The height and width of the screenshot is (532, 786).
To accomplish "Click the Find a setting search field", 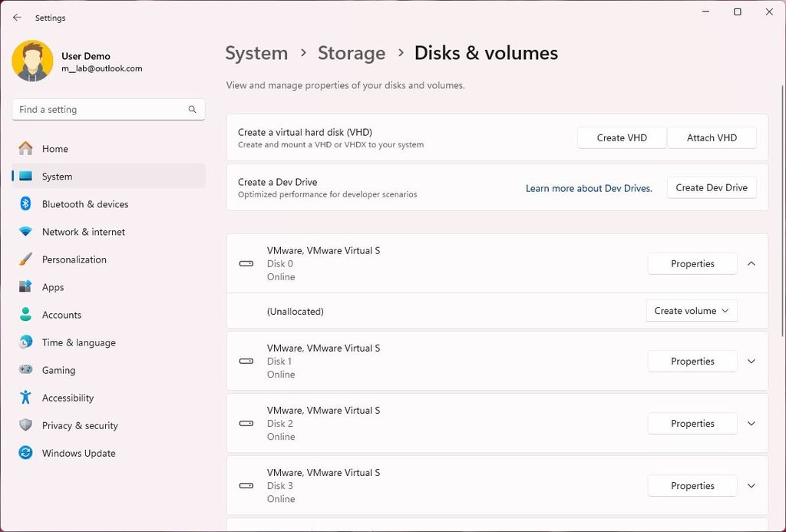I will (107, 109).
